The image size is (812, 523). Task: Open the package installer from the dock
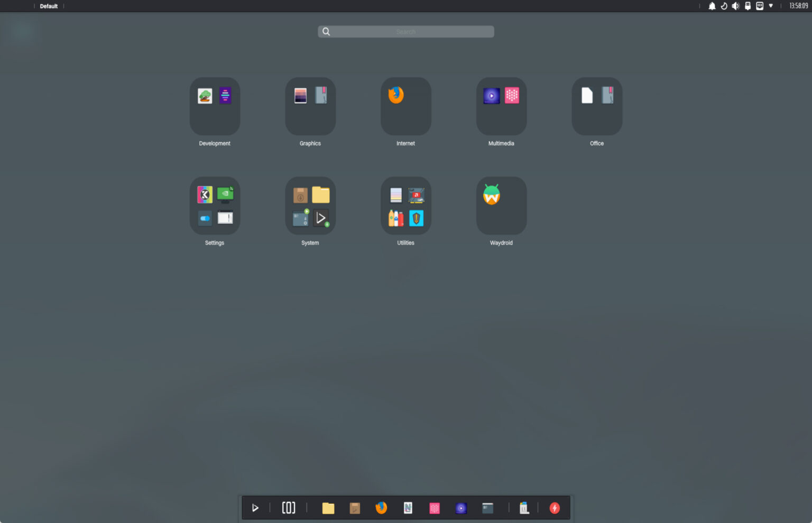tap(355, 508)
